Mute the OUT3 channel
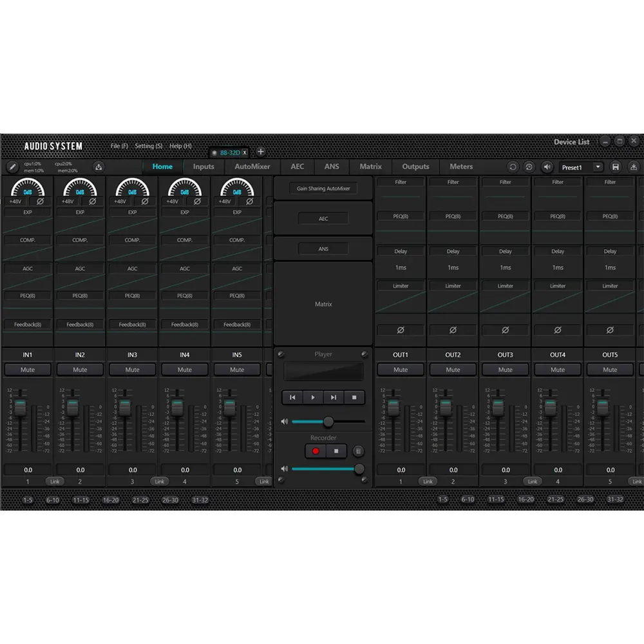This screenshot has width=644, height=644. [505, 370]
